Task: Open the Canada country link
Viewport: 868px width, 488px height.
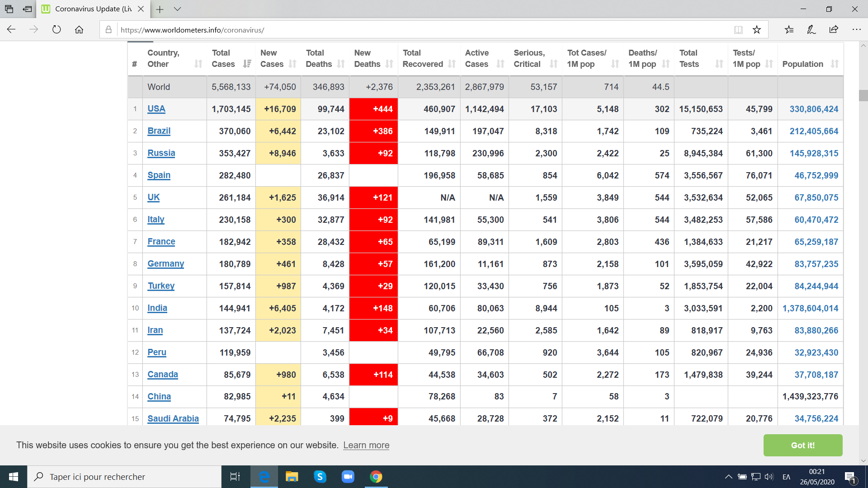Action: click(162, 375)
